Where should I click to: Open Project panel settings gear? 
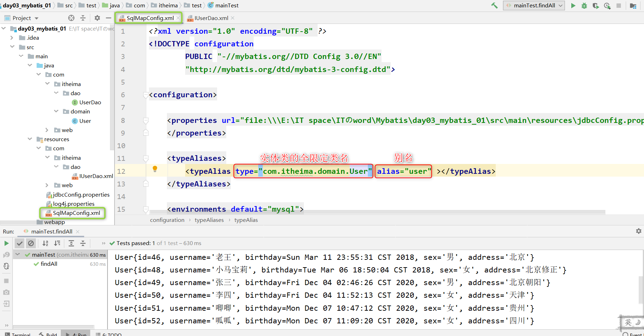coord(97,18)
